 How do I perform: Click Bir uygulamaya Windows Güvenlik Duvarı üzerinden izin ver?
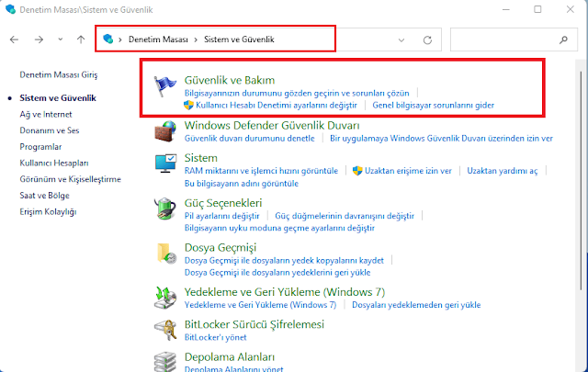tap(441, 139)
